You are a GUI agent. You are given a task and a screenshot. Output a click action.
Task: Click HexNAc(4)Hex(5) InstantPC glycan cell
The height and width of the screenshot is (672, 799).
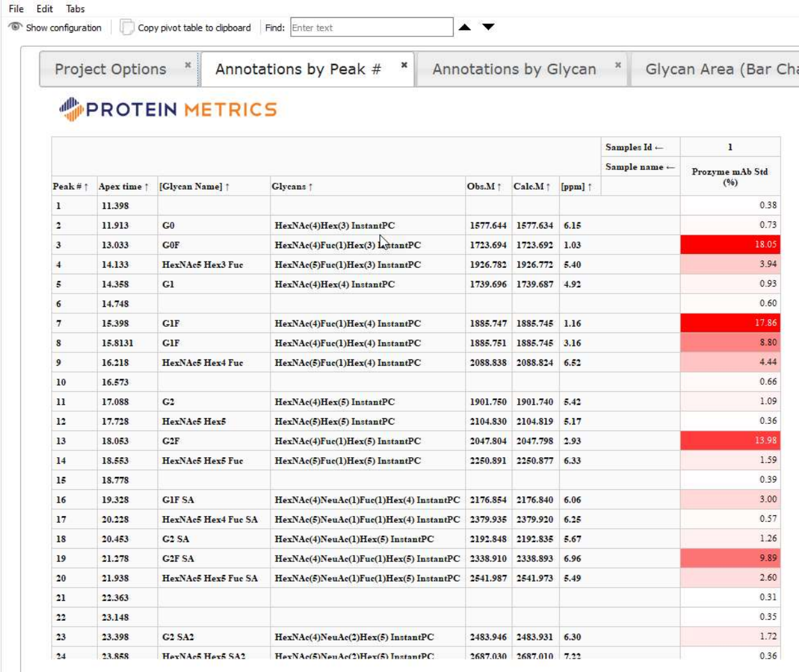(x=368, y=402)
